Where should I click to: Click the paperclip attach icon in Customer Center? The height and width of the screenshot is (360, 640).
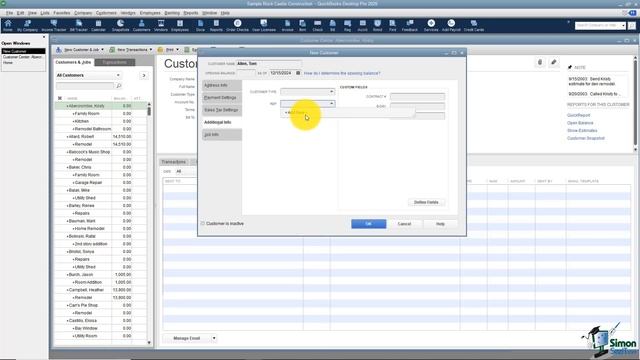[540, 62]
